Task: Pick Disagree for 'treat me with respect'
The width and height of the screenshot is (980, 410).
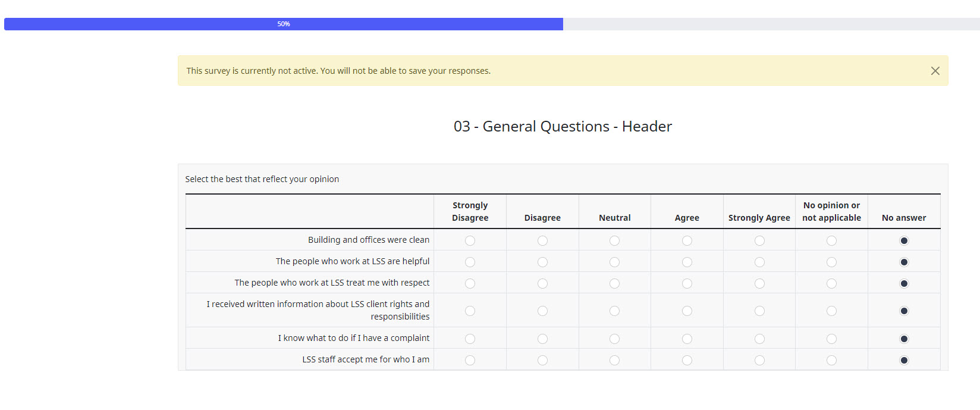Action: [x=542, y=283]
